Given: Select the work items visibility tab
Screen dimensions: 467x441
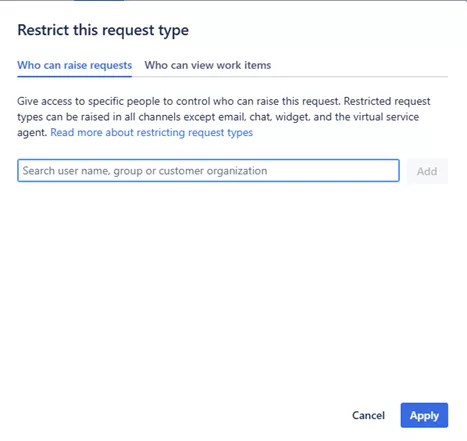Looking at the screenshot, I should pos(208,65).
